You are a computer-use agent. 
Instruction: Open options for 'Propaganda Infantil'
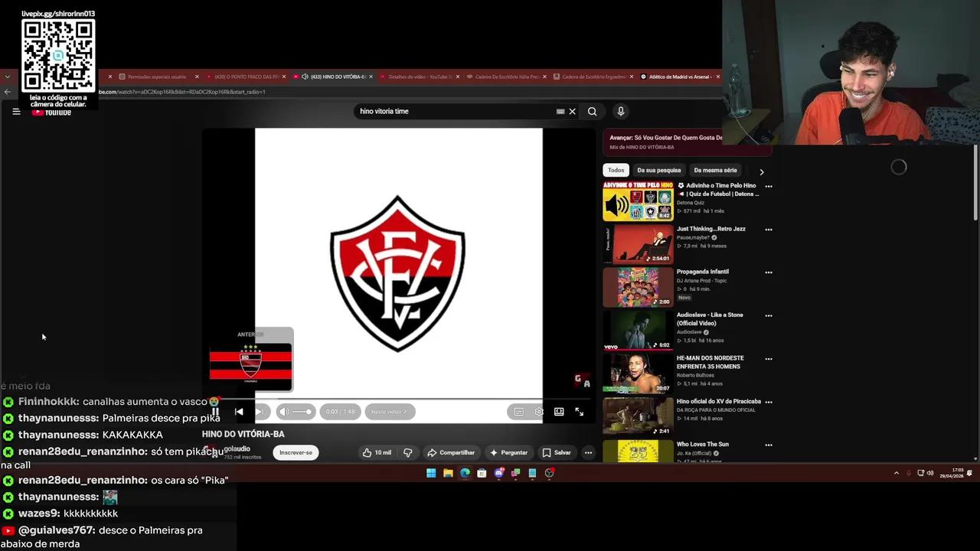tap(769, 272)
